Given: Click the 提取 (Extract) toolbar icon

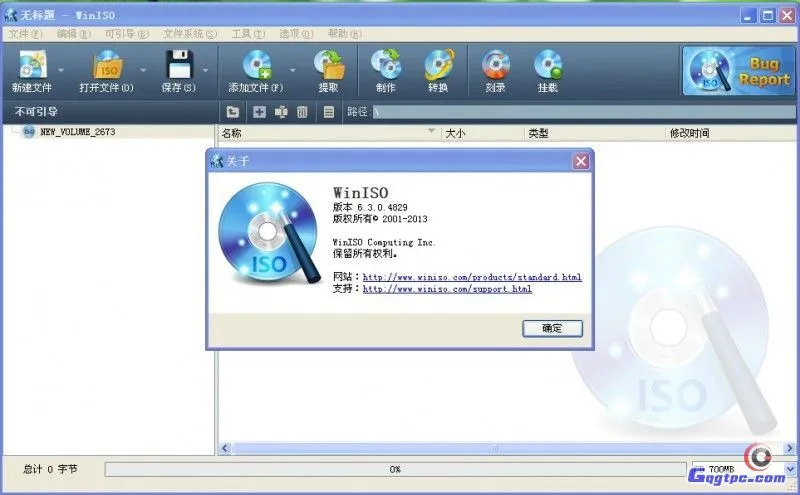Looking at the screenshot, I should click(x=329, y=64).
